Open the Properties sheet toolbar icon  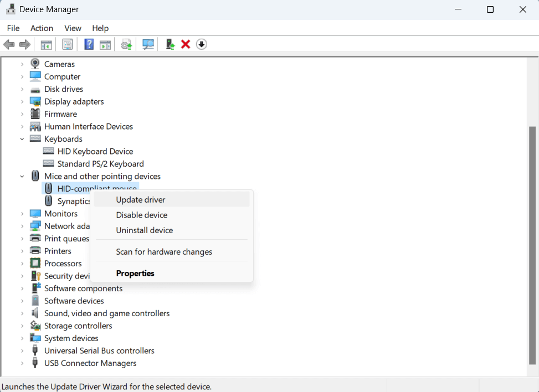tap(68, 44)
